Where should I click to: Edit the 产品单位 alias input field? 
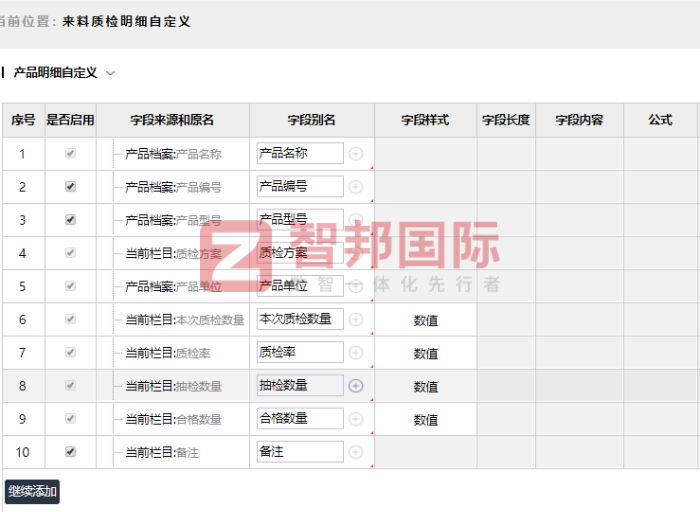pos(300,286)
